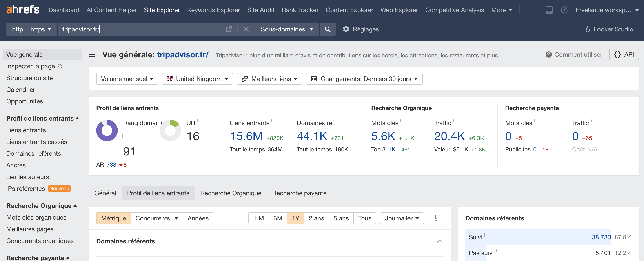Open the Volume mensuel dropdown
Image resolution: width=644 pixels, height=261 pixels.
pos(127,79)
